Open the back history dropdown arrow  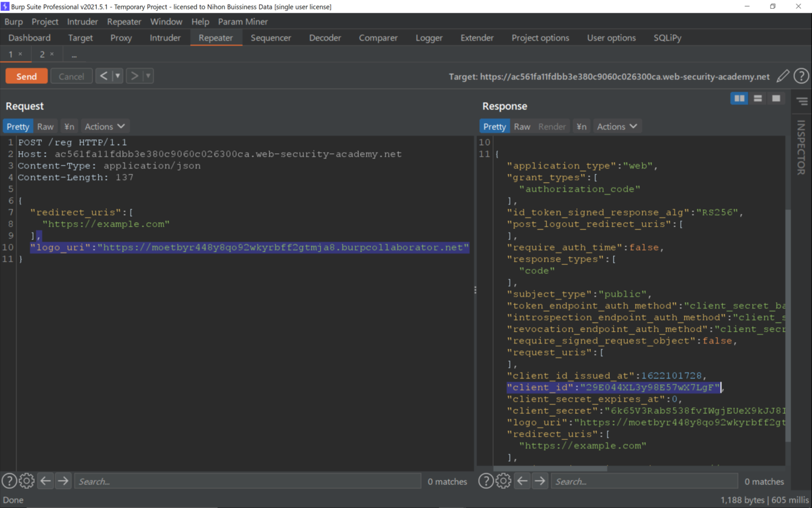tap(118, 76)
